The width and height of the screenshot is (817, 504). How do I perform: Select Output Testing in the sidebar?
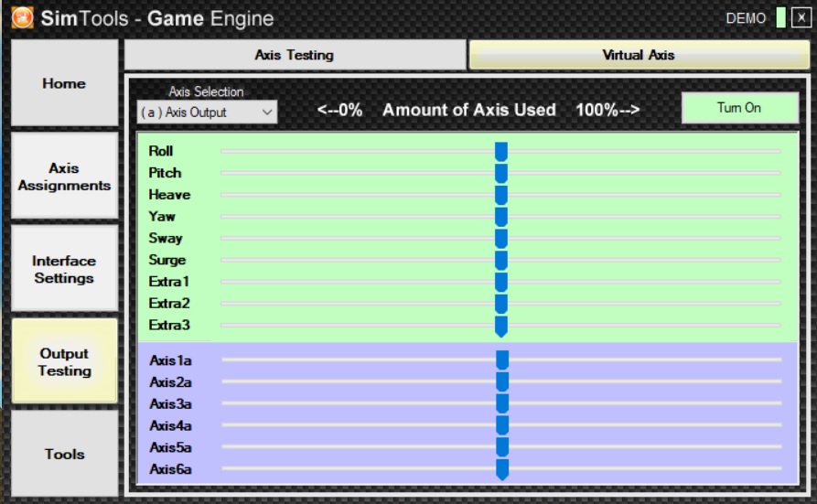point(64,362)
